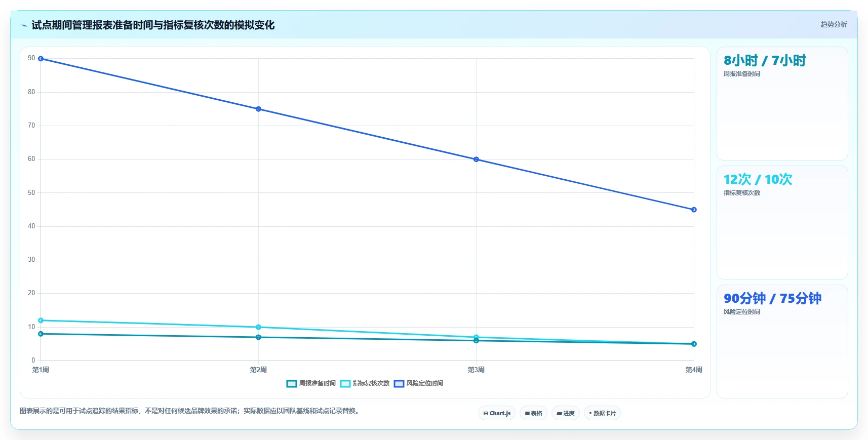Click the 90分钟 / 75分钟 card value

772,299
